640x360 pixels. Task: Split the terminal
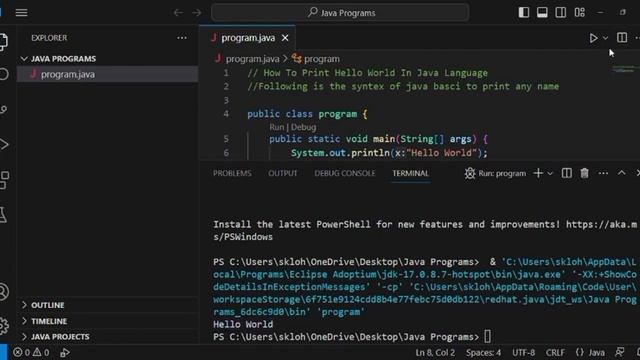point(567,173)
